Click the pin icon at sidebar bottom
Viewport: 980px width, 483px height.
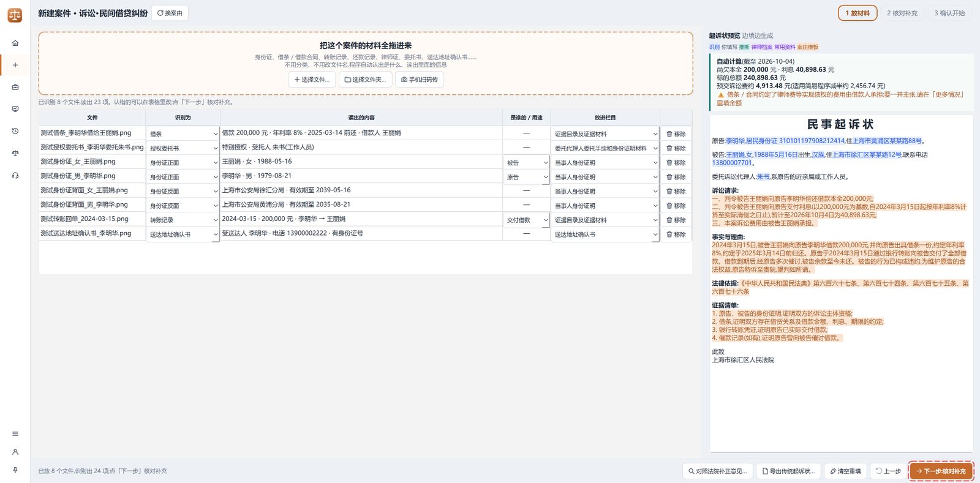tap(15, 470)
